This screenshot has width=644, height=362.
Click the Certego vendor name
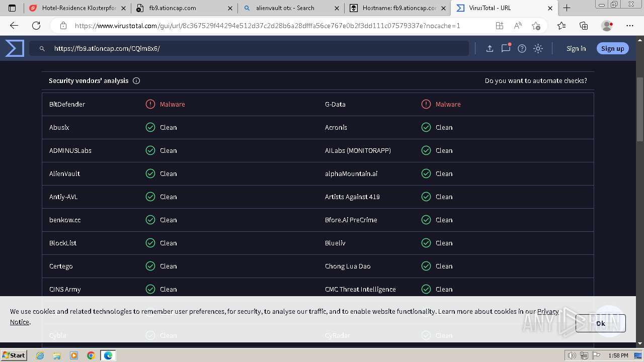coord(61,266)
